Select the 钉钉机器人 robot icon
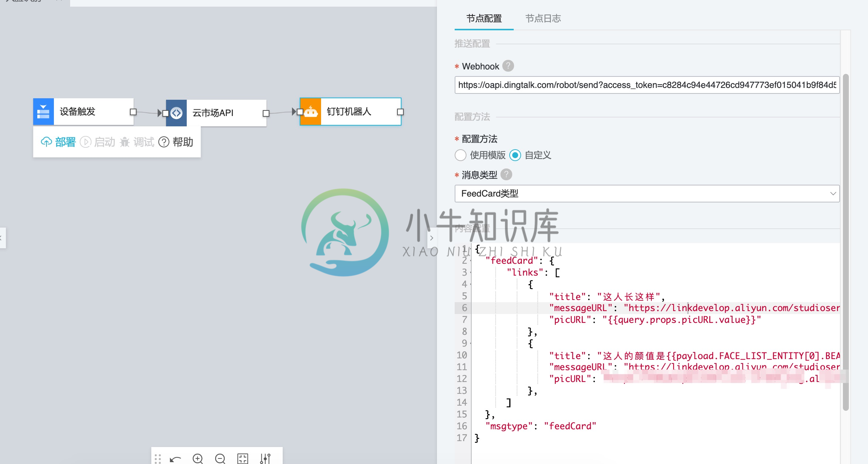The image size is (868, 464). 311,112
